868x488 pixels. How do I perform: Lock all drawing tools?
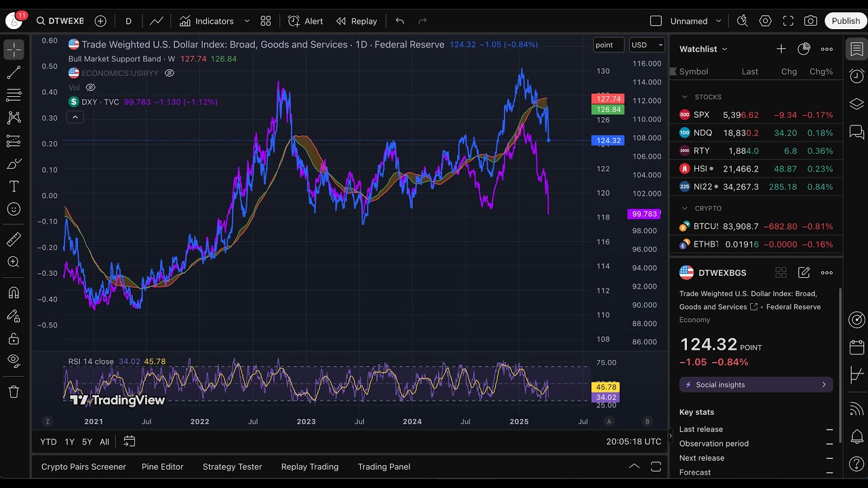pos(14,338)
